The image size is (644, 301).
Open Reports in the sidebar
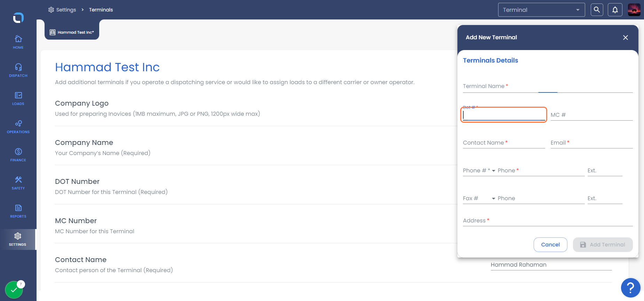point(18,211)
